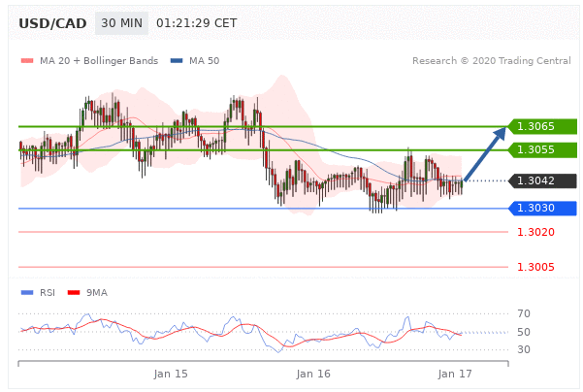Click the 01:21:29 CET timestamp
Screen dimensions: 583x392
pos(196,23)
